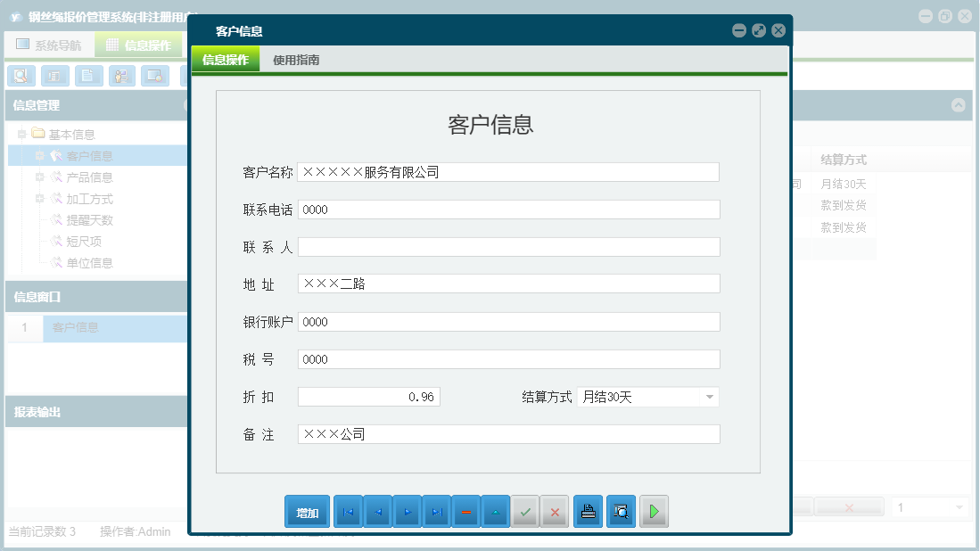Click the next record arrow icon
This screenshot has width=980, height=551.
click(407, 511)
